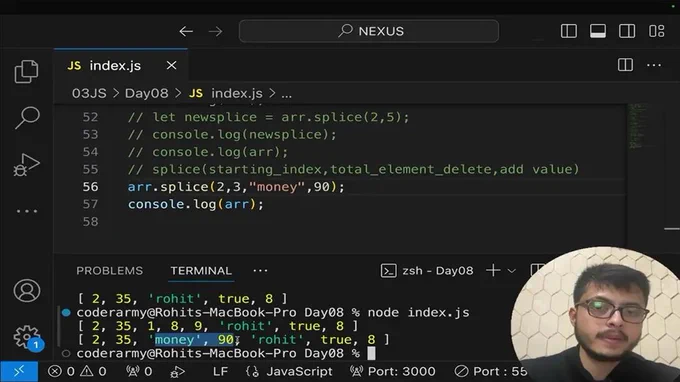
Task: Click the node index.js terminal command
Action: click(x=418, y=312)
